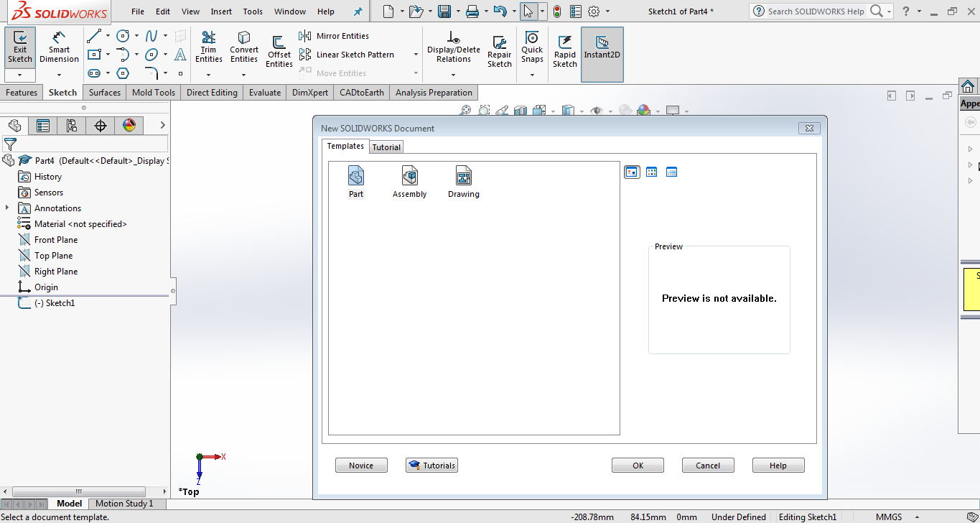Click the task pane home icon
Image resolution: width=980 pixels, height=523 pixels.
tap(968, 86)
